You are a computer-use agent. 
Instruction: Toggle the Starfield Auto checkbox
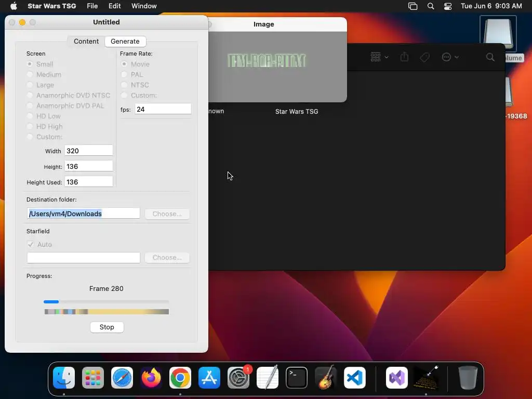(31, 244)
